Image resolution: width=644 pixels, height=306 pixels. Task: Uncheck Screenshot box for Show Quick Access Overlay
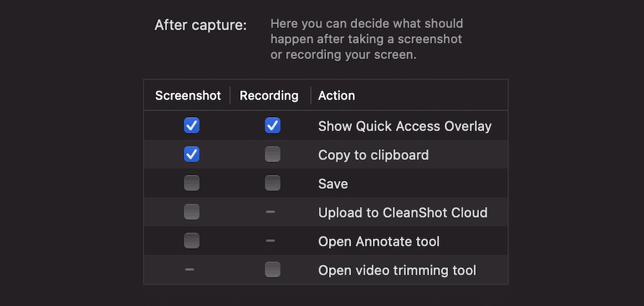coord(191,126)
